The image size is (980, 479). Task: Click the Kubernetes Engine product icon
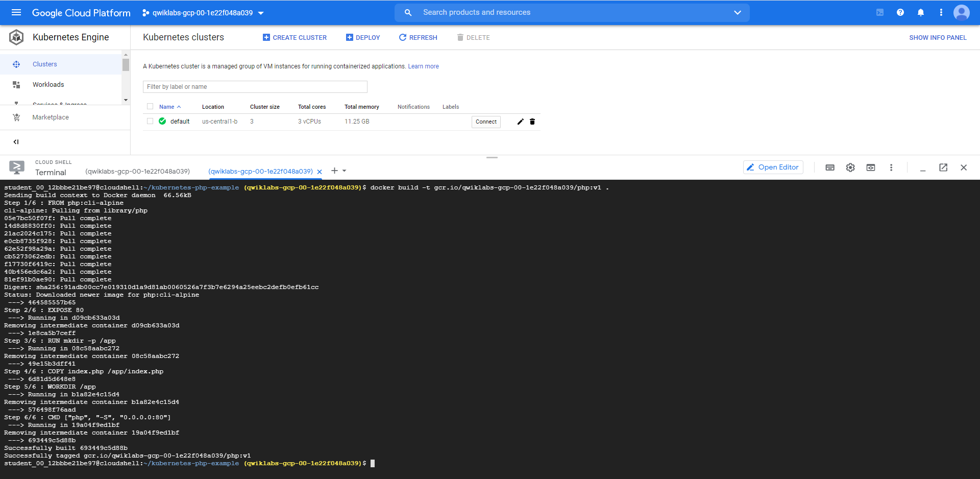pos(16,37)
